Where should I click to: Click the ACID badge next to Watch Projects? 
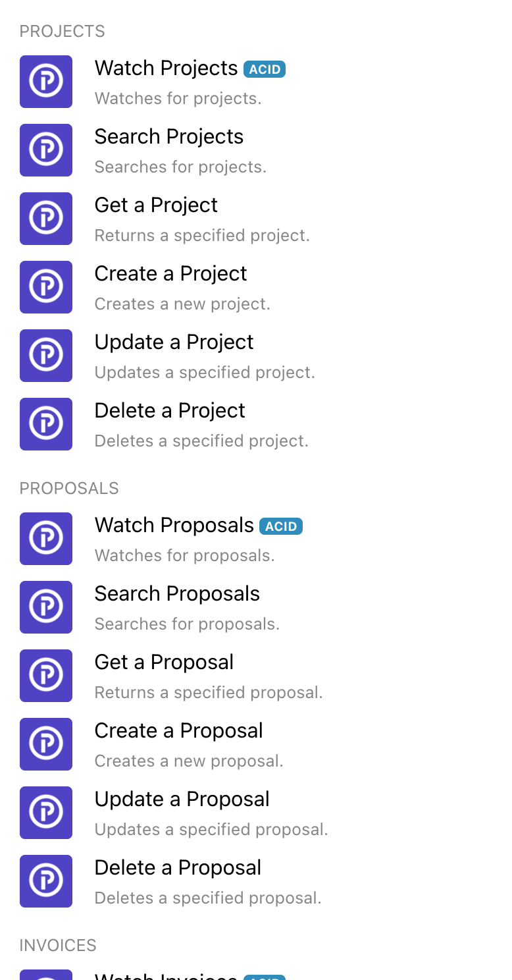click(265, 69)
